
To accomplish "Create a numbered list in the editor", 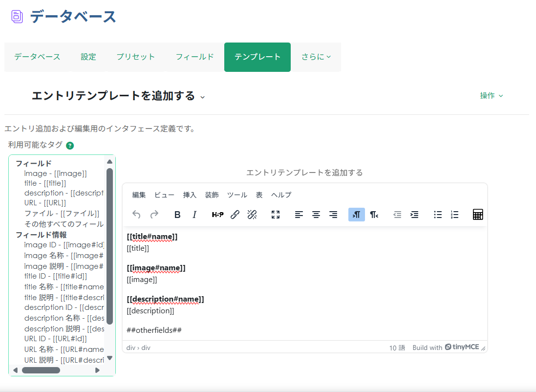I will [x=454, y=215].
